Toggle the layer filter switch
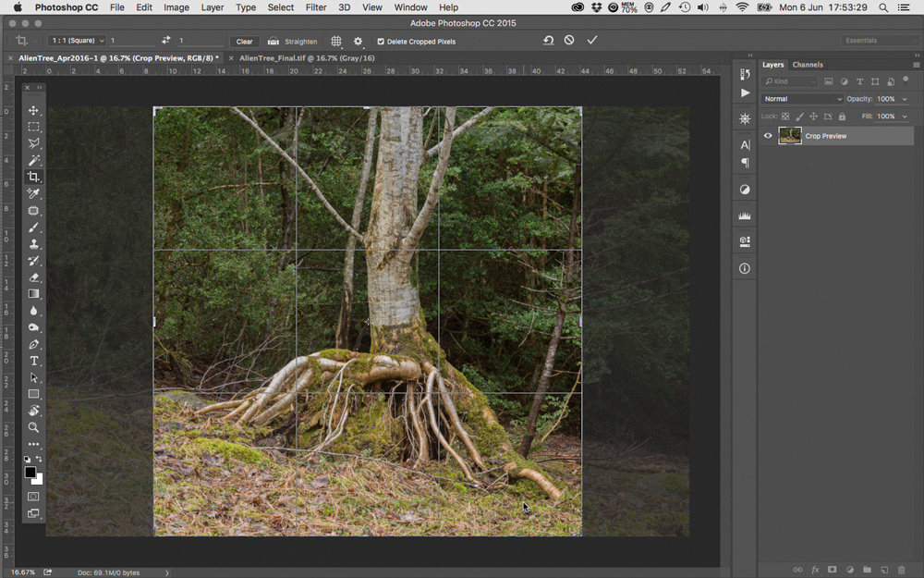This screenshot has width=924, height=578. 907,81
